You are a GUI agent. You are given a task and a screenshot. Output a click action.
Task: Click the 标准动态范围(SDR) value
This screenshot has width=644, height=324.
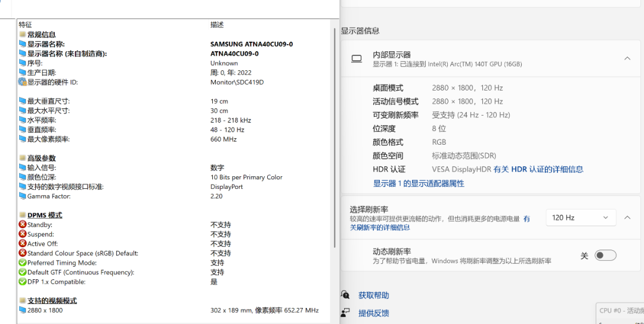[464, 155]
